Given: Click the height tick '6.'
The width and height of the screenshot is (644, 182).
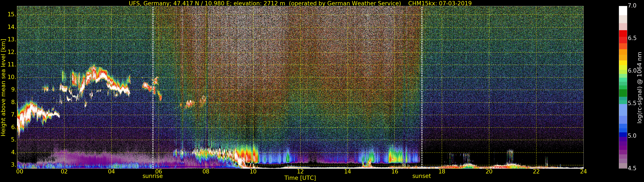Looking at the screenshot, I should (13, 127).
